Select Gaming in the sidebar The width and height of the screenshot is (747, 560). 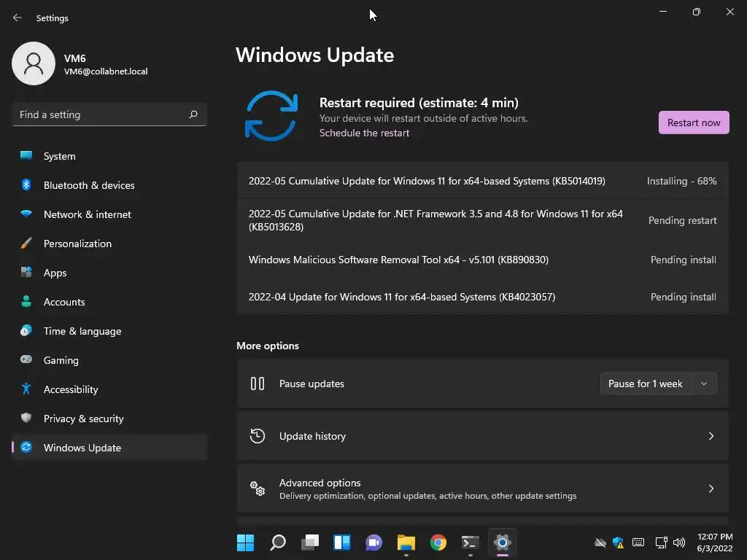tap(109, 360)
